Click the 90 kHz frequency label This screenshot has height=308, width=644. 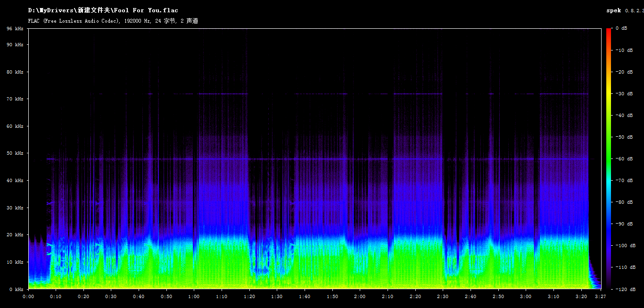tap(15, 45)
